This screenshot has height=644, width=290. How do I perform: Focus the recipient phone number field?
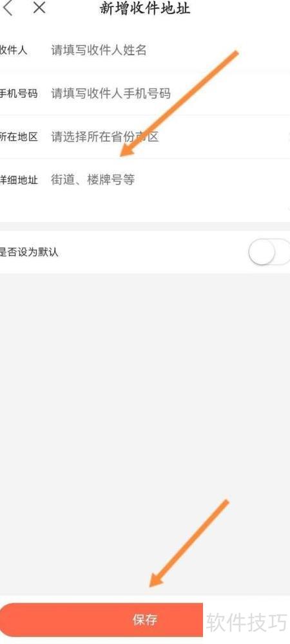point(111,94)
